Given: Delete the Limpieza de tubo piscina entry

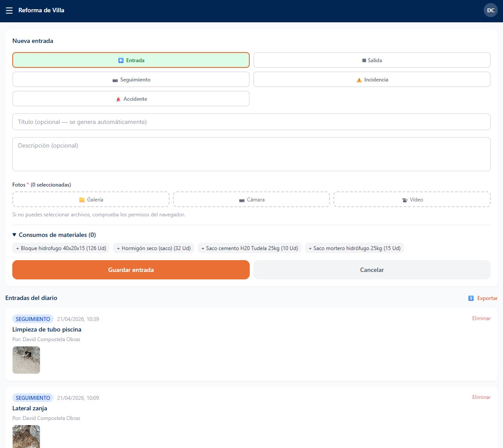Looking at the screenshot, I should tap(481, 318).
